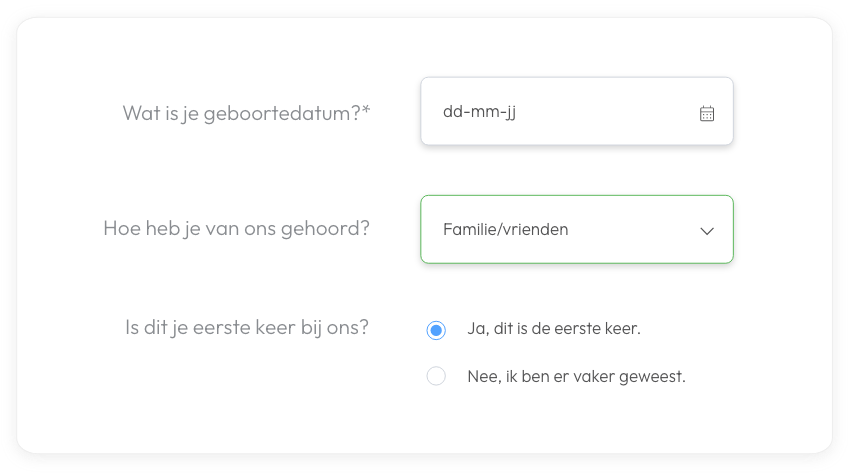This screenshot has height=475, width=867.
Task: Click the chevron arrow in Familie/vrienden dropdown
Action: [706, 230]
